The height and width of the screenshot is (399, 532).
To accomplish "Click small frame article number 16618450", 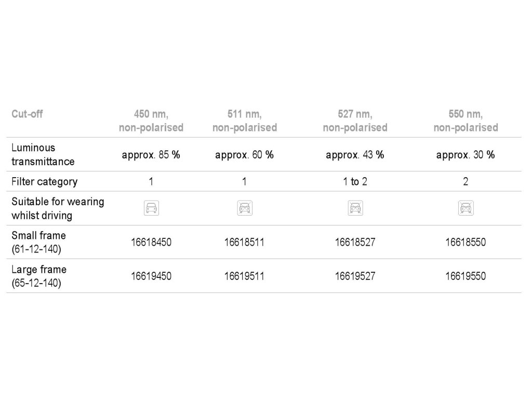I will (x=151, y=242).
